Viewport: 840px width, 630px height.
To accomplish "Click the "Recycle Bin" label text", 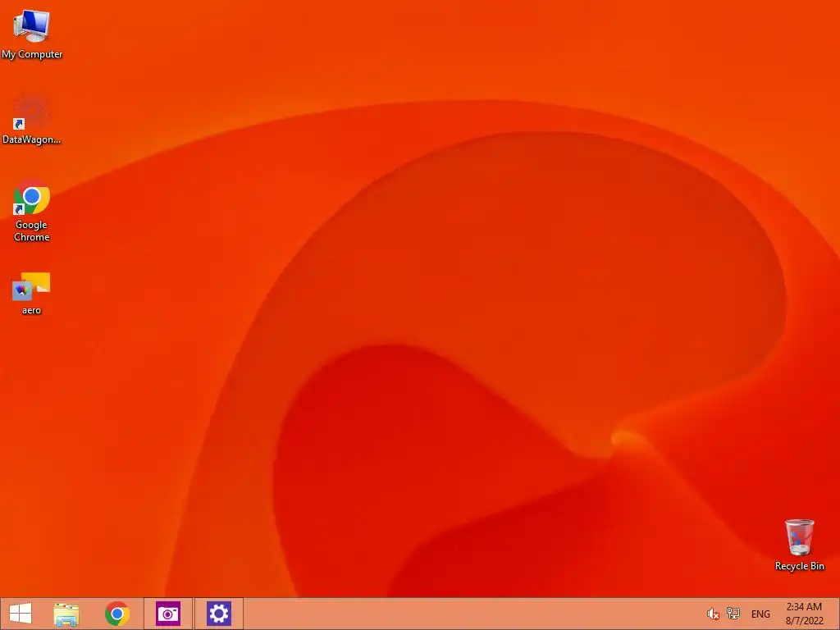I will point(799,566).
